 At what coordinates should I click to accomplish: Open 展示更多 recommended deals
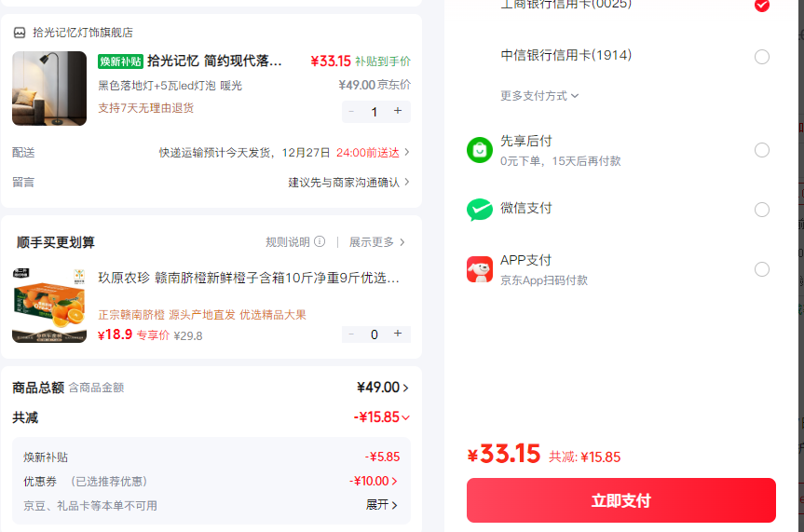pos(377,241)
